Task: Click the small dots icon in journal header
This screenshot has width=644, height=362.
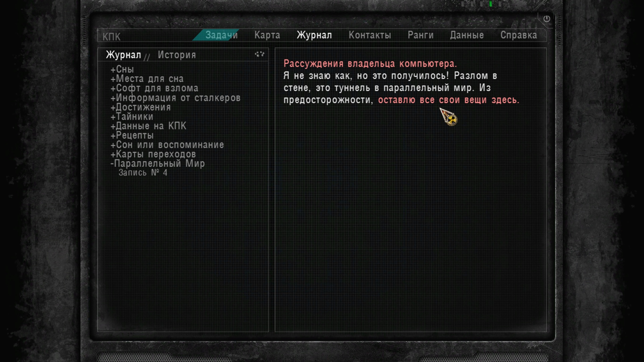Action: click(x=260, y=54)
